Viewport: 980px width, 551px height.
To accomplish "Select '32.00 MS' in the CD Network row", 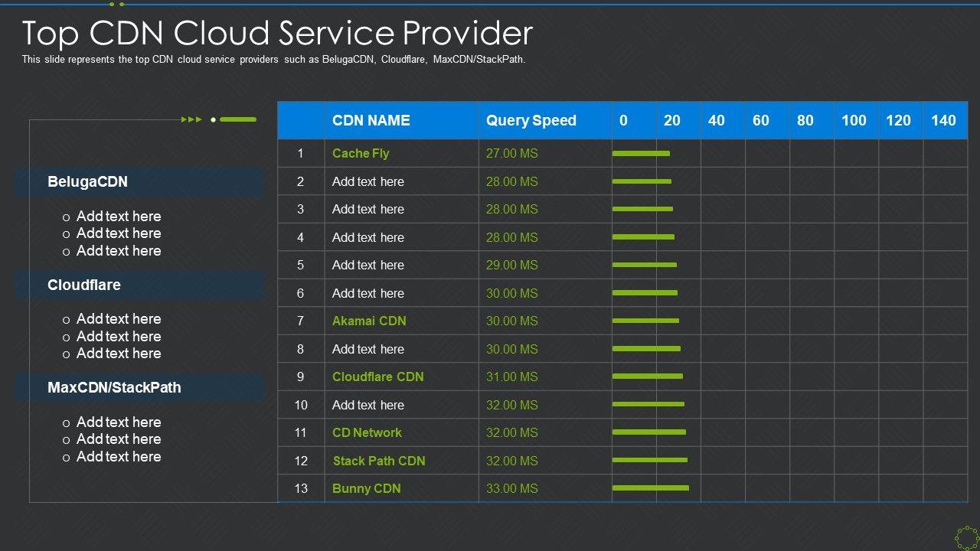I will pos(512,432).
